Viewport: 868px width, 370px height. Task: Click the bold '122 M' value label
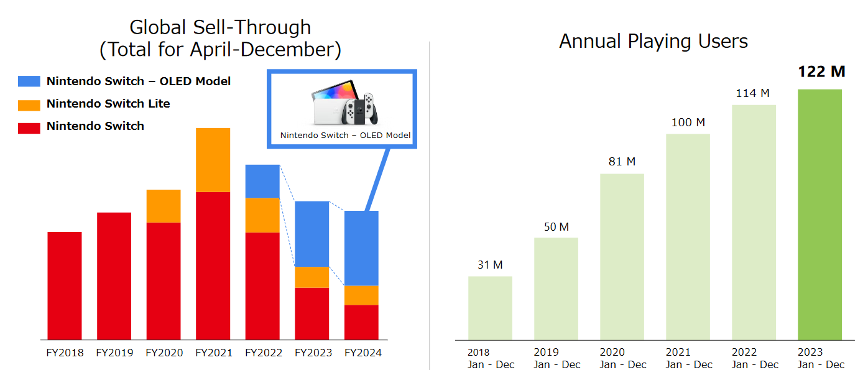coord(821,72)
